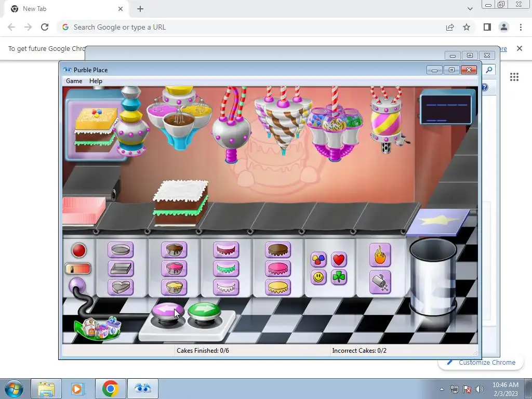Move conveyor left with purple arrow button
Image resolution: width=532 pixels, height=399 pixels.
tap(168, 312)
